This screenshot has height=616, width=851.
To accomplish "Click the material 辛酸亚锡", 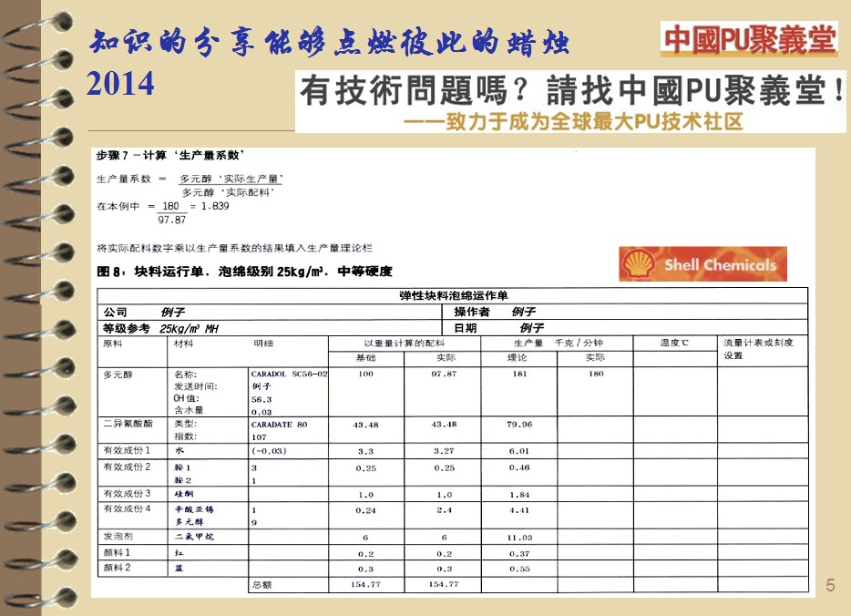I will pyautogui.click(x=194, y=509).
